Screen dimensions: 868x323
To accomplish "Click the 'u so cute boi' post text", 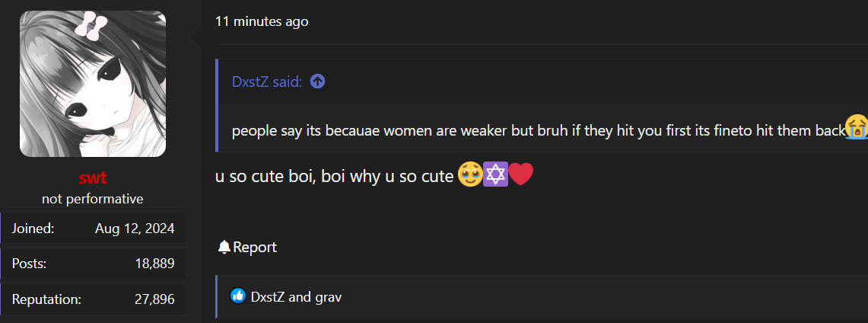I will tap(335, 177).
